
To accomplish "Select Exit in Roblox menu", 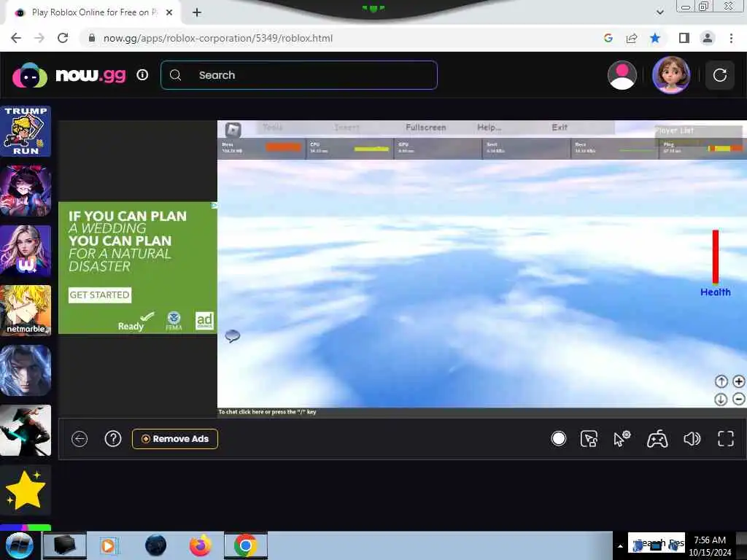I will pyautogui.click(x=560, y=127).
